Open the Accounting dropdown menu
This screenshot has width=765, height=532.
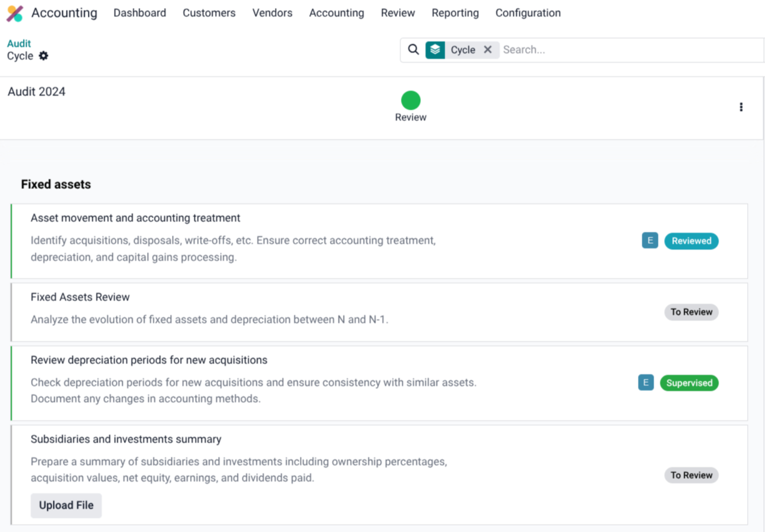[336, 13]
